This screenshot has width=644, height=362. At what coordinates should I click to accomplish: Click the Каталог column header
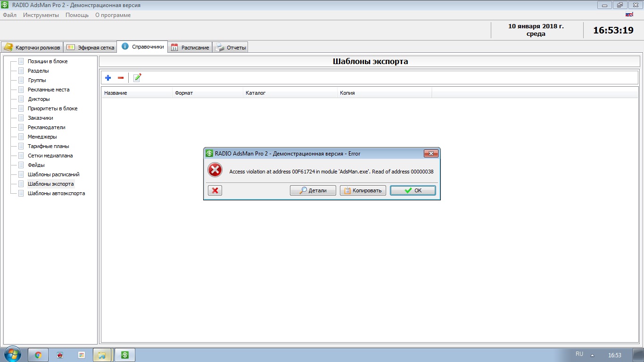coord(290,93)
